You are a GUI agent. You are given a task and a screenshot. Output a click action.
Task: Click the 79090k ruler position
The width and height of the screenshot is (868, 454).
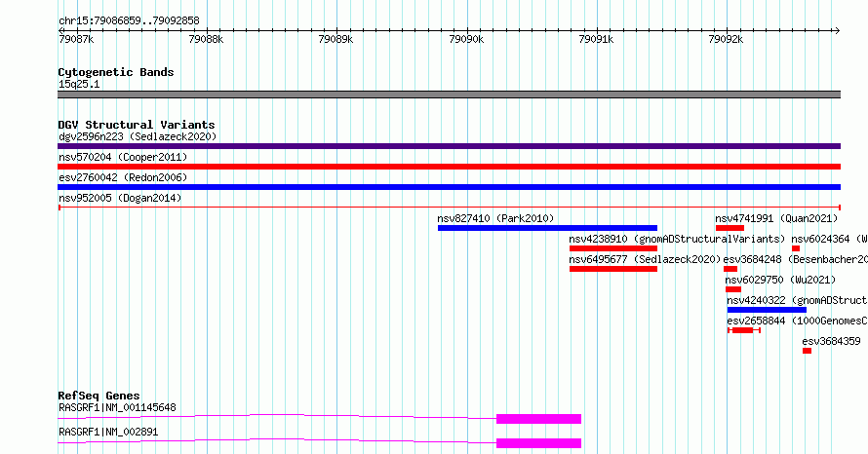pos(466,39)
